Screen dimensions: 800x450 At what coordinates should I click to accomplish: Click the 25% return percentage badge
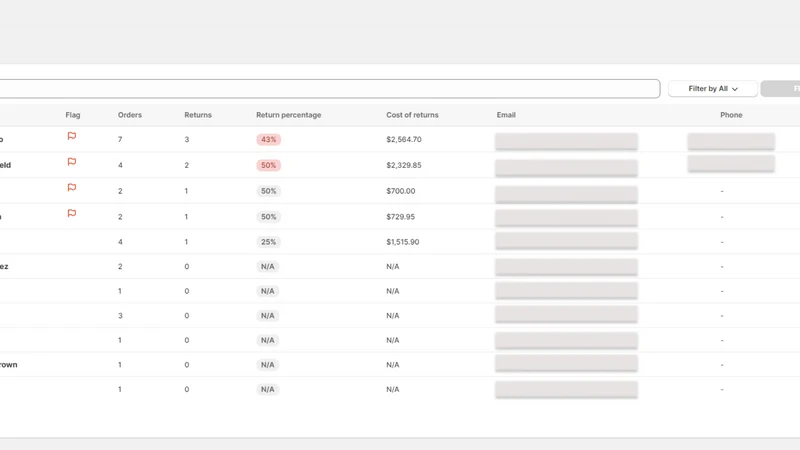tap(268, 242)
